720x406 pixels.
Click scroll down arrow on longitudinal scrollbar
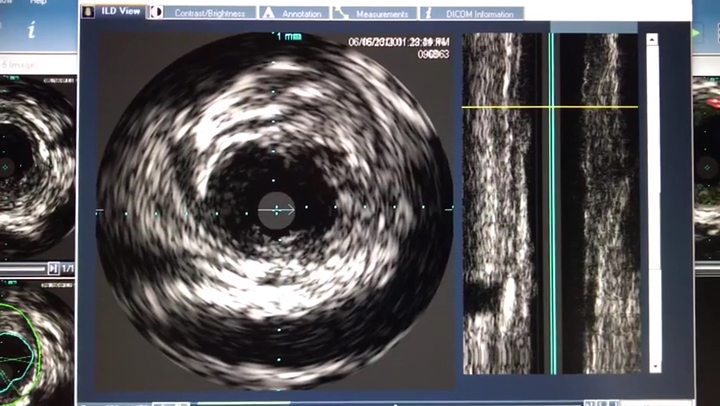653,366
